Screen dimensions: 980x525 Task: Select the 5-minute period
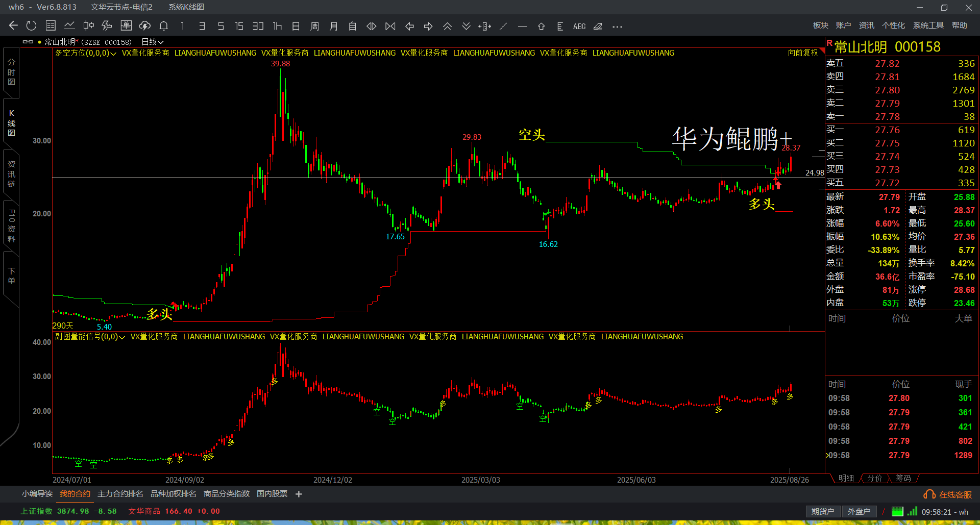click(x=221, y=26)
